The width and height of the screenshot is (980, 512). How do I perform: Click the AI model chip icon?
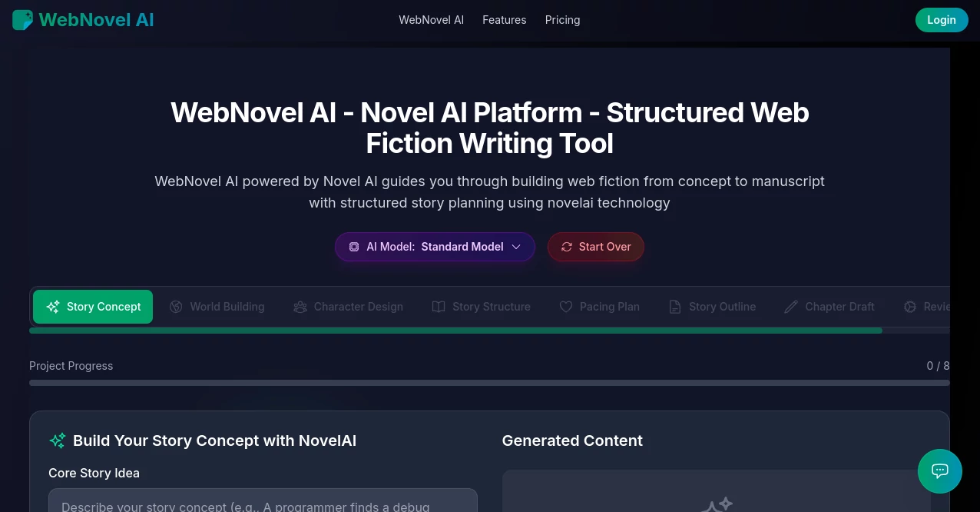point(354,247)
